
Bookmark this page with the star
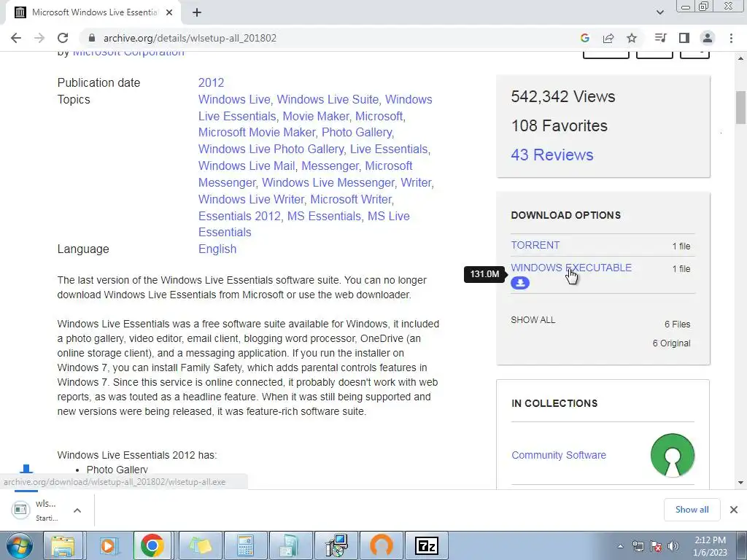(632, 38)
